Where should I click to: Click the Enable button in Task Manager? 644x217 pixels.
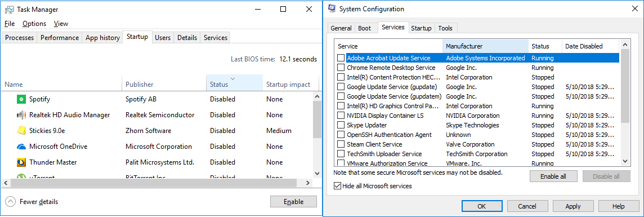point(294,201)
